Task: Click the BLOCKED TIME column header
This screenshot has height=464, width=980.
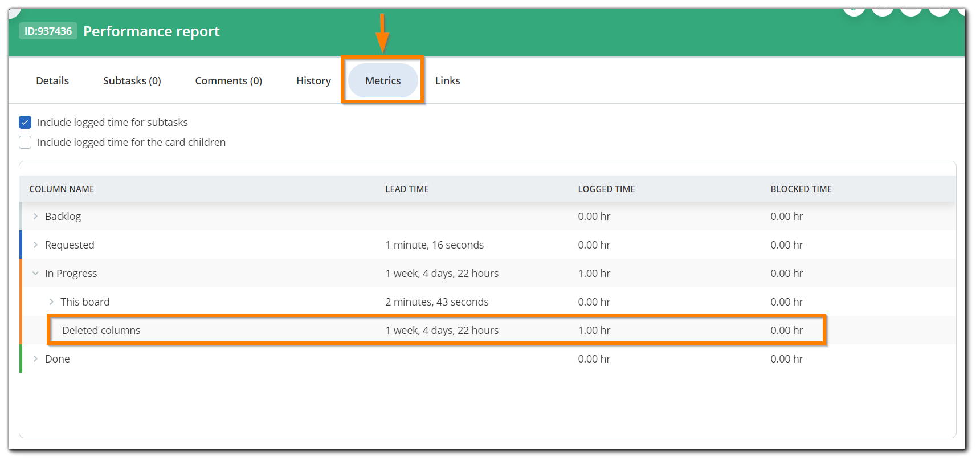Action: (x=801, y=189)
